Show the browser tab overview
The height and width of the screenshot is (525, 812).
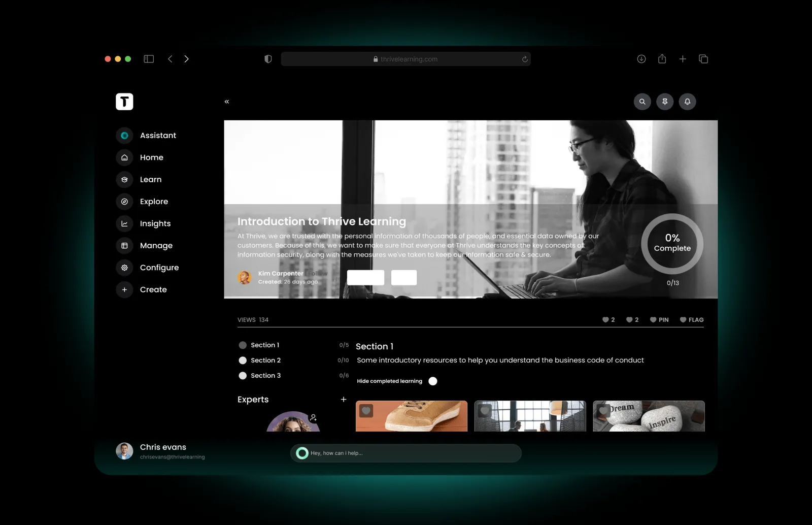(x=703, y=59)
